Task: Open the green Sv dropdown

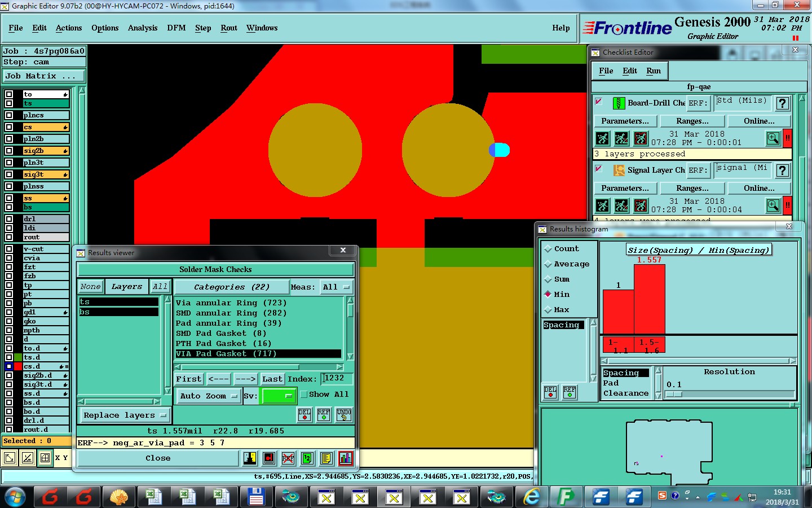Action: click(x=279, y=396)
